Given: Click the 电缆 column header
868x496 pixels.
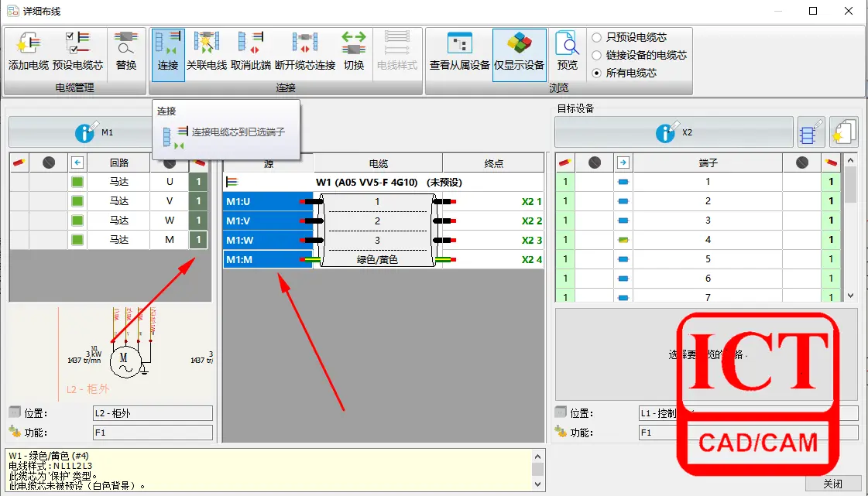Looking at the screenshot, I should tap(378, 164).
